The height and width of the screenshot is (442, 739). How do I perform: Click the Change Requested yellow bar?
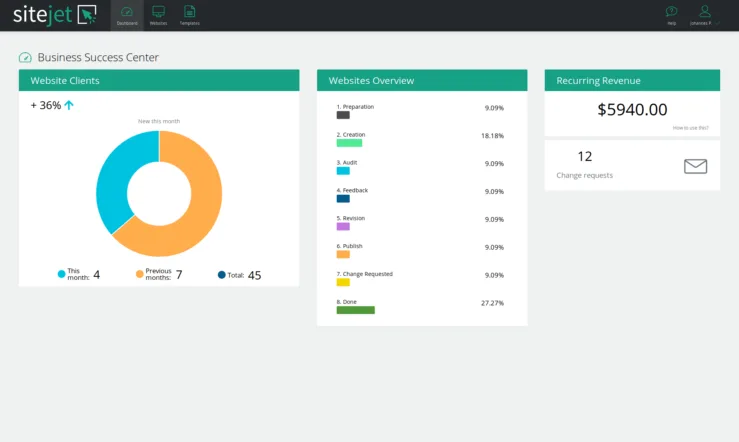tap(343, 282)
